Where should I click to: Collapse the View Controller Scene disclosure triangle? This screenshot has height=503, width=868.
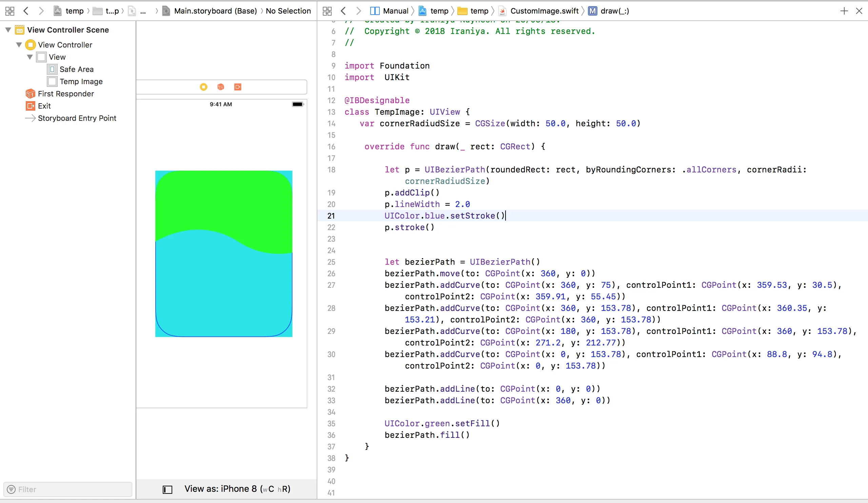(8, 30)
